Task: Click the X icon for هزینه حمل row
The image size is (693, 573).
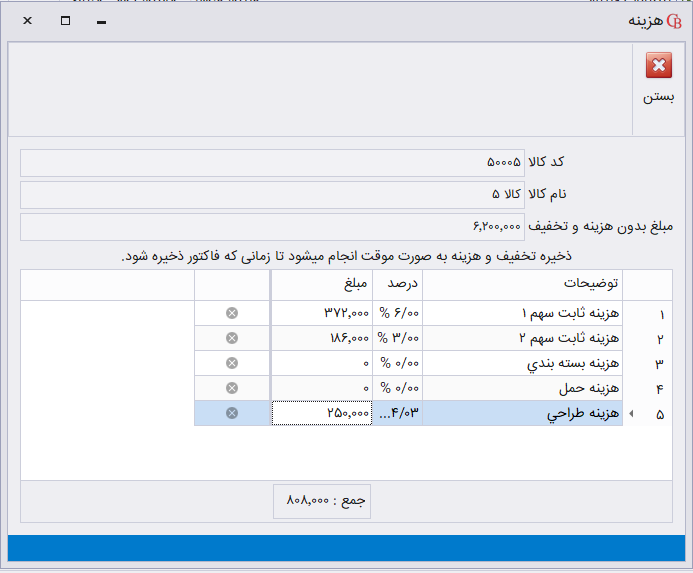Action: click(232, 388)
